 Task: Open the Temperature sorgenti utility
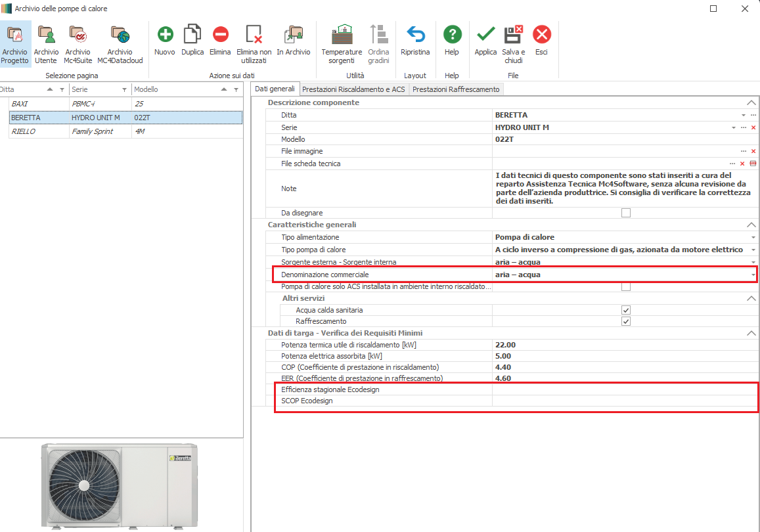click(342, 35)
